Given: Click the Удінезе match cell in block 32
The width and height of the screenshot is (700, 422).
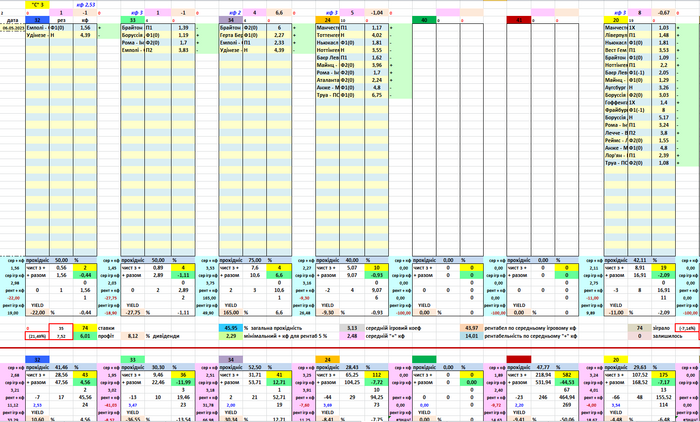Looking at the screenshot, I should (38, 35).
